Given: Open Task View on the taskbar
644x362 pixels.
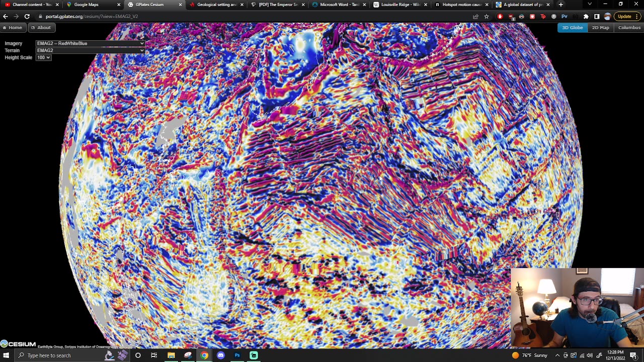Looking at the screenshot, I should [x=154, y=355].
